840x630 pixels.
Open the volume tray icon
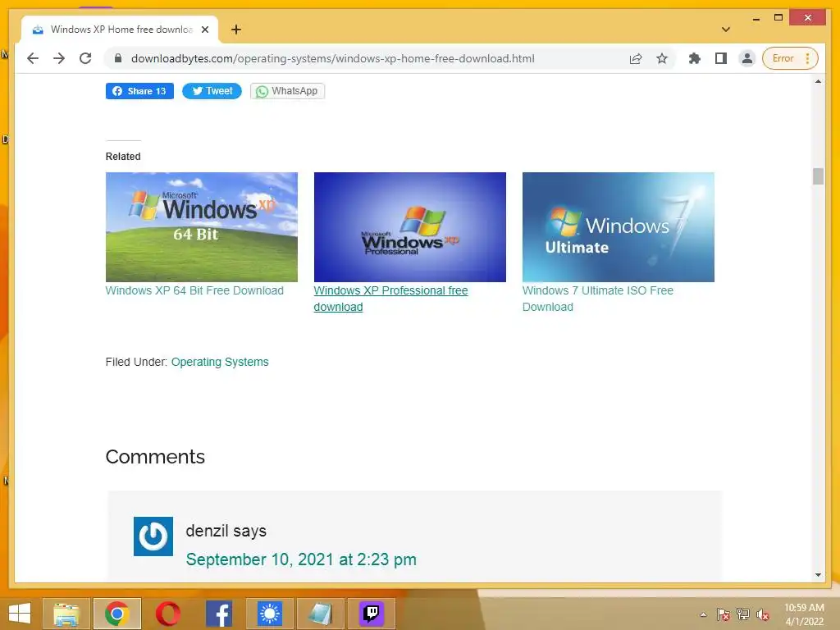(762, 614)
